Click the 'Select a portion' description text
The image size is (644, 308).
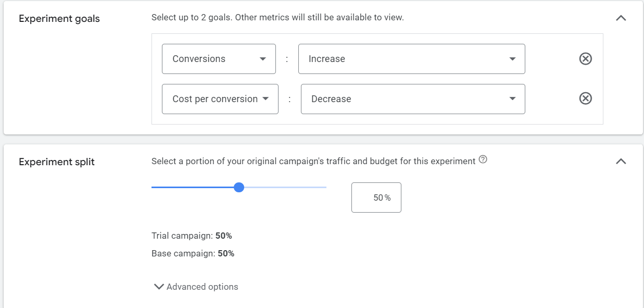point(313,162)
